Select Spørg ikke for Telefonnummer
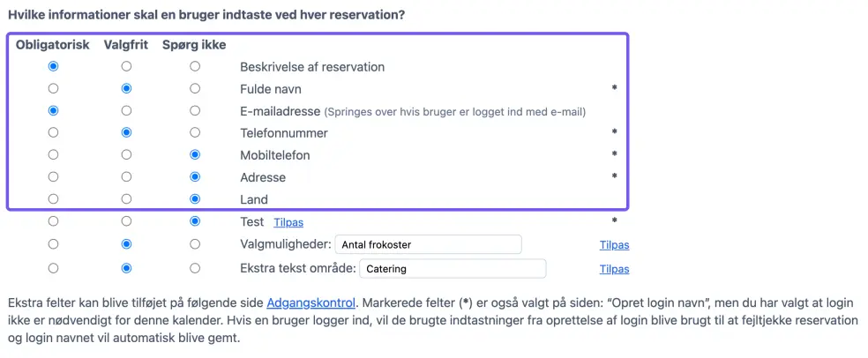Image resolution: width=868 pixels, height=358 pixels. tap(195, 132)
